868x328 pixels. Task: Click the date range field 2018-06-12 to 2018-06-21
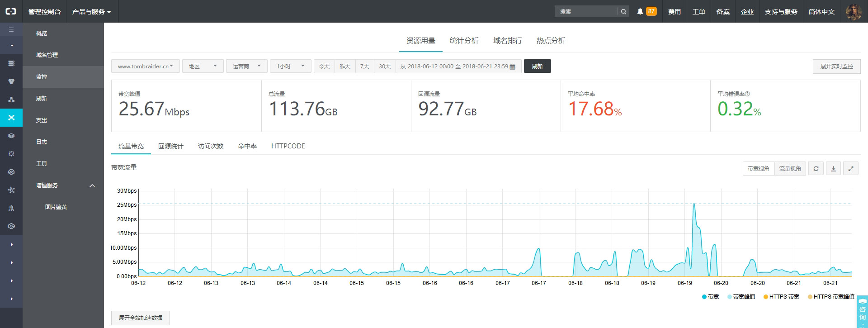(458, 66)
